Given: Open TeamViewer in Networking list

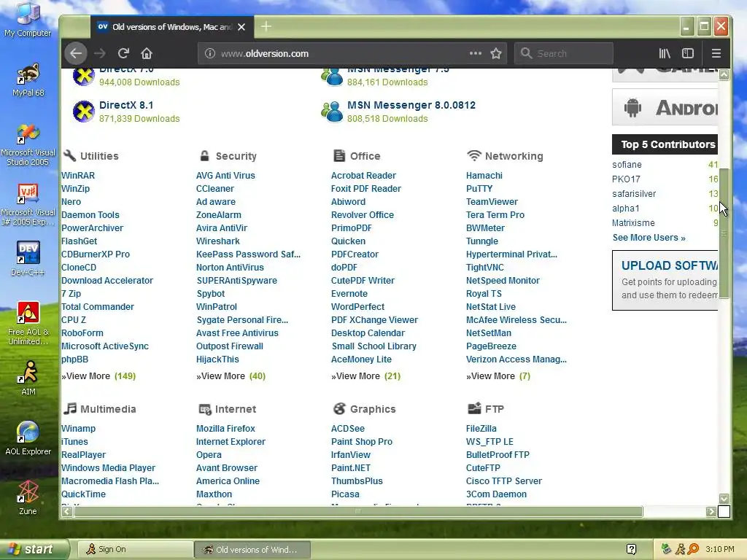Looking at the screenshot, I should [x=492, y=202].
